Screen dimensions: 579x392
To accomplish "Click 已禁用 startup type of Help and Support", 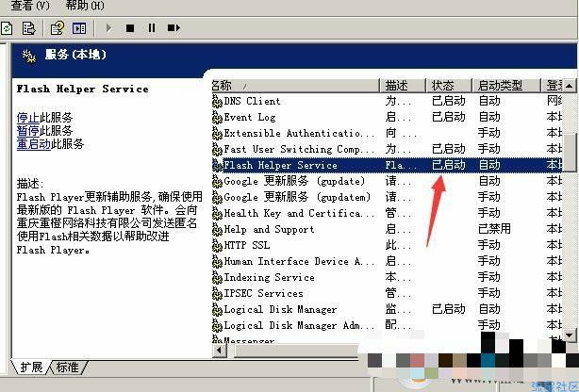I will click(494, 229).
